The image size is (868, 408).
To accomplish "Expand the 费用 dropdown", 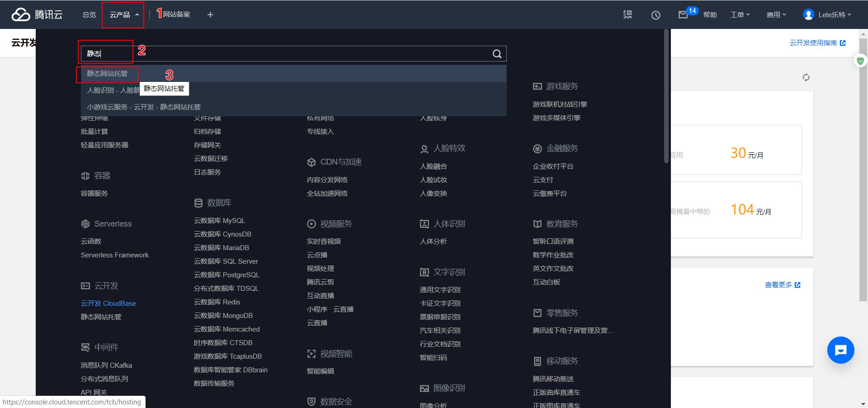I will [x=776, y=15].
